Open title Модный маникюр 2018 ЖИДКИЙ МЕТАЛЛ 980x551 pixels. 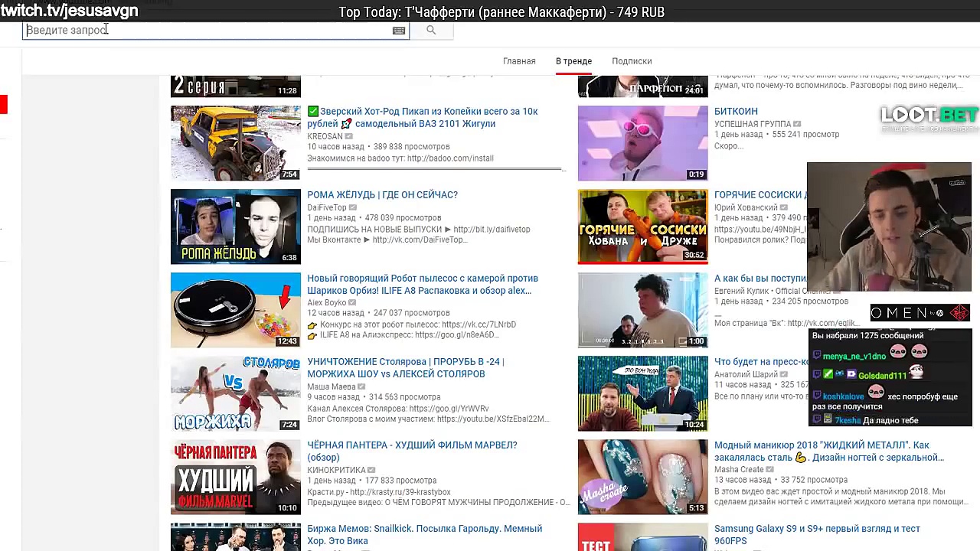point(829,451)
